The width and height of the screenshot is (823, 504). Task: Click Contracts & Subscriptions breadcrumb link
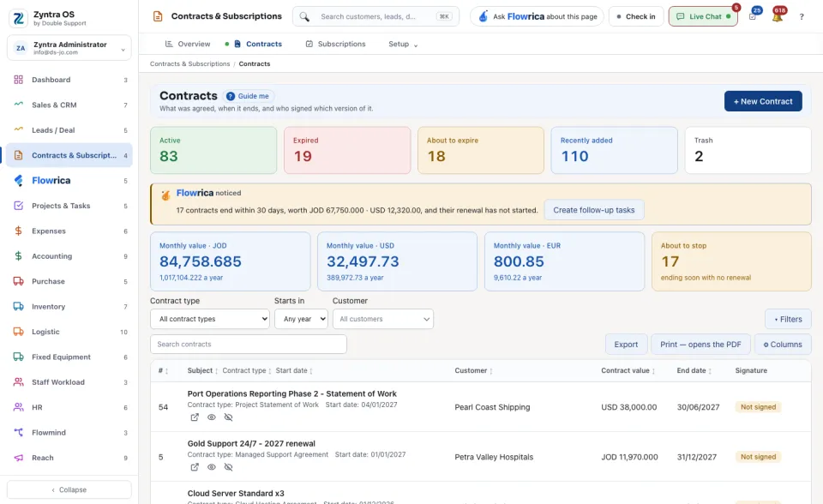[x=190, y=64]
